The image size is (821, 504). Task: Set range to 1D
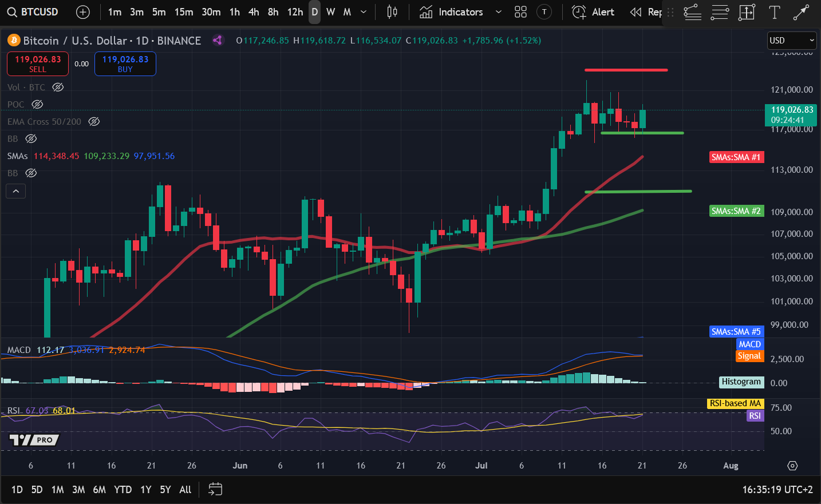(17, 490)
